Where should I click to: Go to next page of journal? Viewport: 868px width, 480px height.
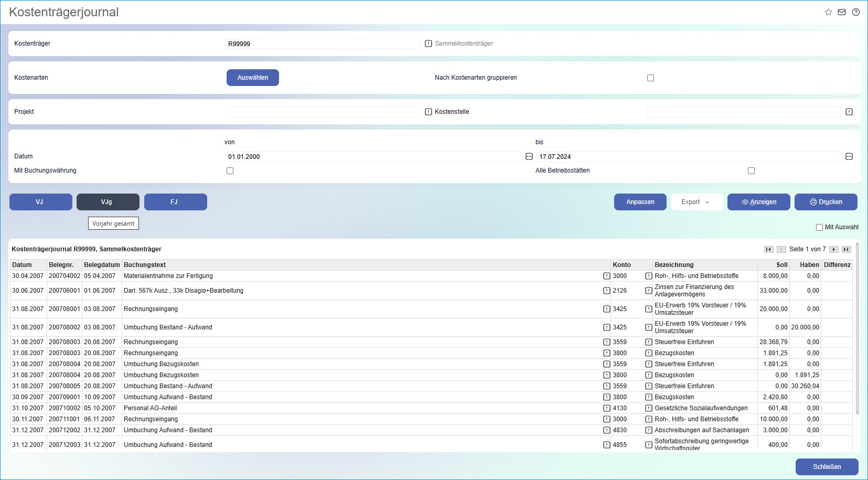[833, 250]
